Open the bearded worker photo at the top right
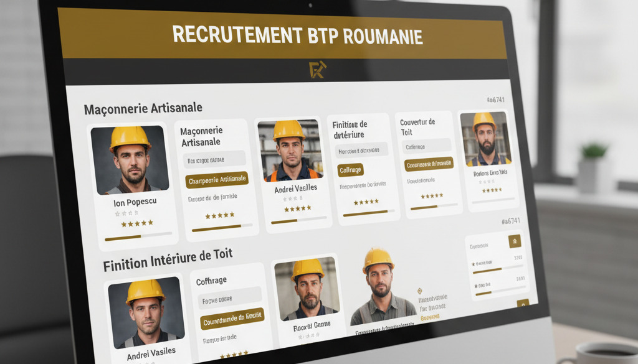638x364 pixels. point(485,139)
